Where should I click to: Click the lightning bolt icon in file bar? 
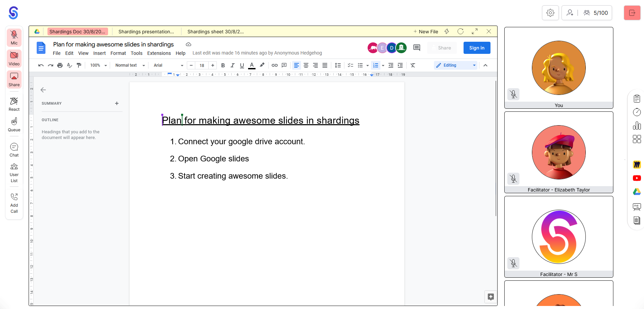(x=447, y=31)
